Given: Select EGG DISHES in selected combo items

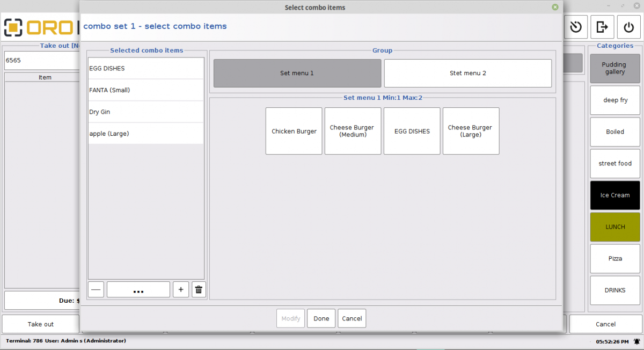Looking at the screenshot, I should [146, 69].
